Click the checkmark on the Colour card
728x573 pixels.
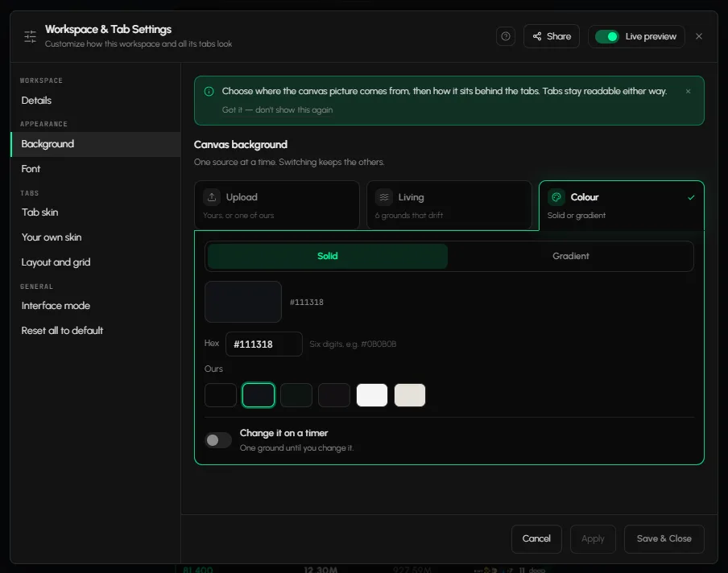click(691, 198)
